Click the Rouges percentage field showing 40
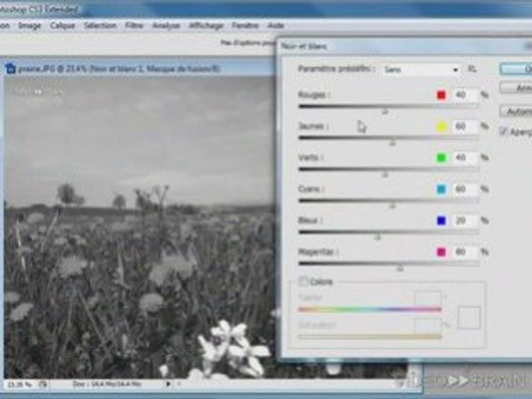This screenshot has width=532, height=399. click(465, 95)
